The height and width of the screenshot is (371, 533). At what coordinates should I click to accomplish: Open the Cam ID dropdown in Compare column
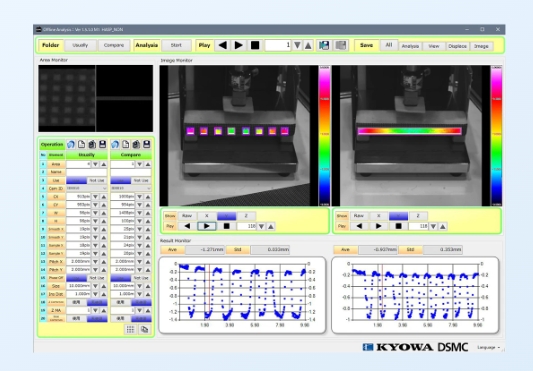(x=131, y=188)
